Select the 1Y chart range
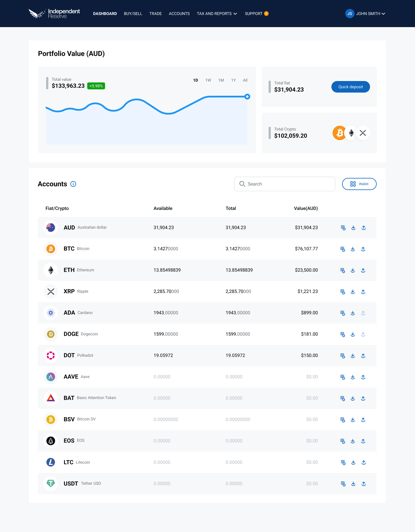The height and width of the screenshot is (532, 415). click(233, 80)
